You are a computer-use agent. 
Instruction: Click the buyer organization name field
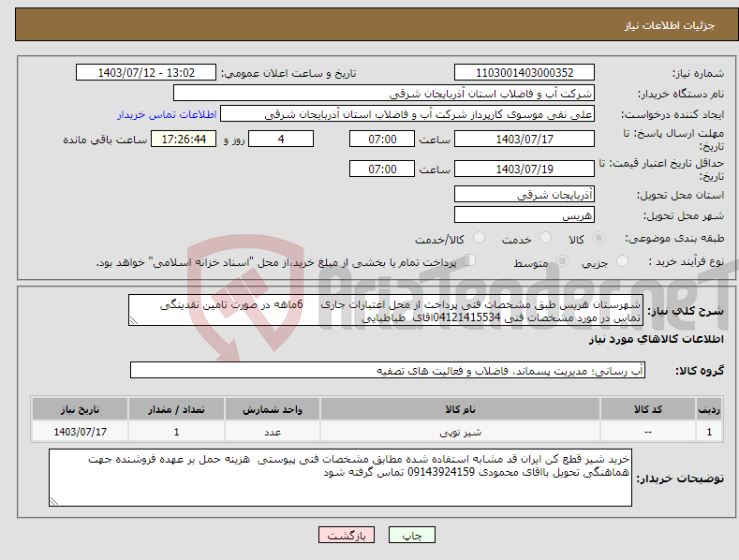coord(384,94)
